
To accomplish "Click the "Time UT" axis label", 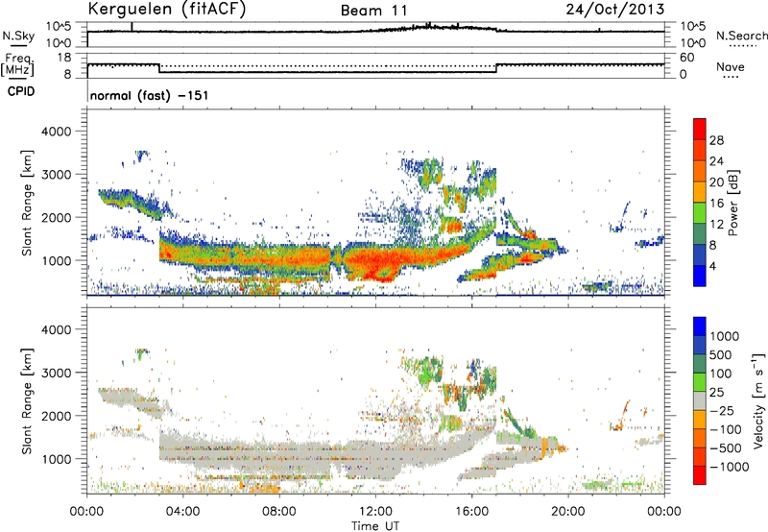I will (x=375, y=526).
